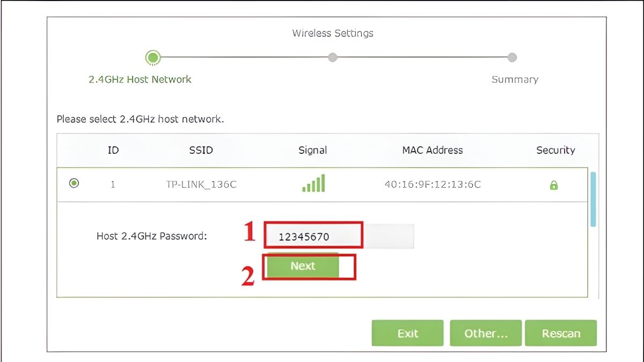Image resolution: width=644 pixels, height=362 pixels.
Task: Click the security lock icon for TP-LINK_136C
Action: 555,184
